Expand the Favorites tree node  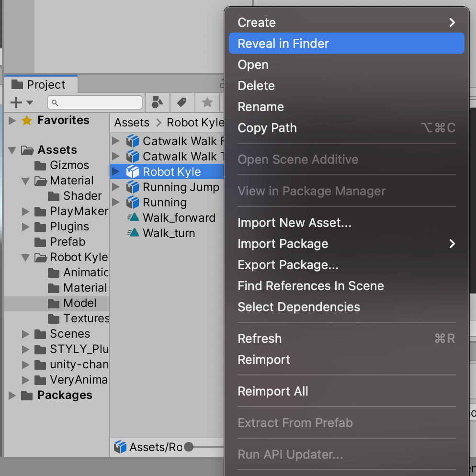(x=12, y=121)
